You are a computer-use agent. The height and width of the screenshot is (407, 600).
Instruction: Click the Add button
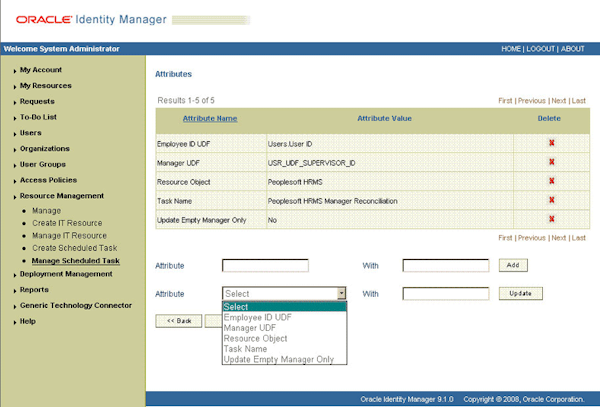tap(513, 265)
